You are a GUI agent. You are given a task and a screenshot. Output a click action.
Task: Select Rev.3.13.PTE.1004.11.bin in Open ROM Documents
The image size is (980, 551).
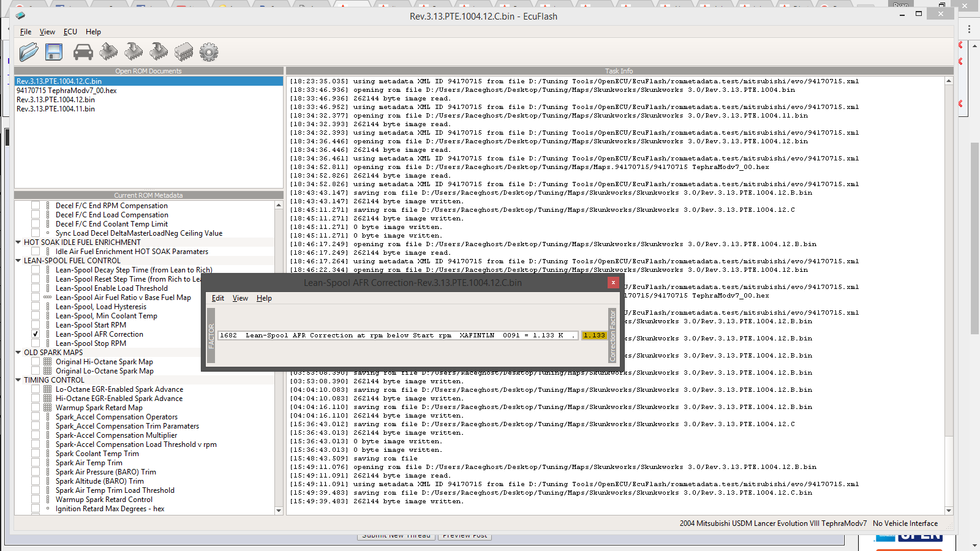(56, 109)
